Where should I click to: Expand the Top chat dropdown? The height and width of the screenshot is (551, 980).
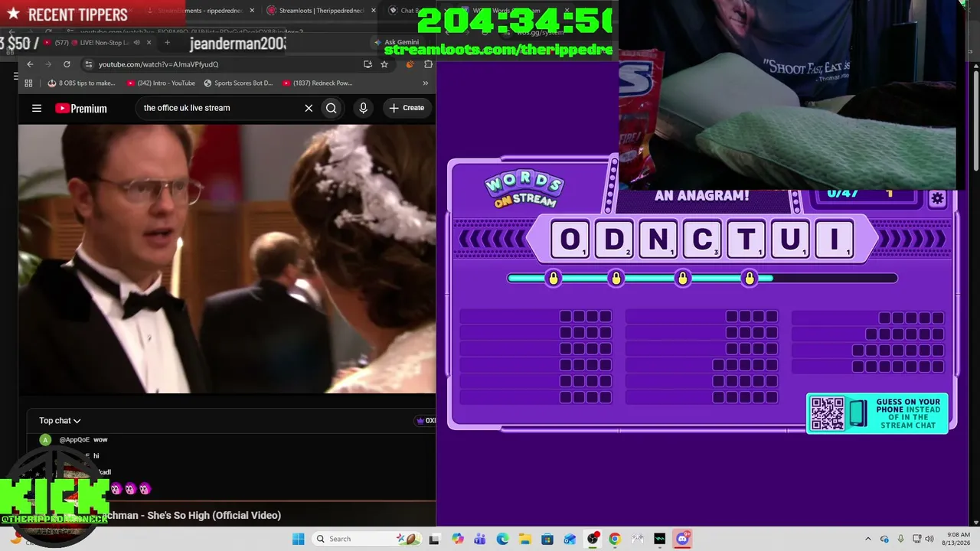tap(60, 421)
